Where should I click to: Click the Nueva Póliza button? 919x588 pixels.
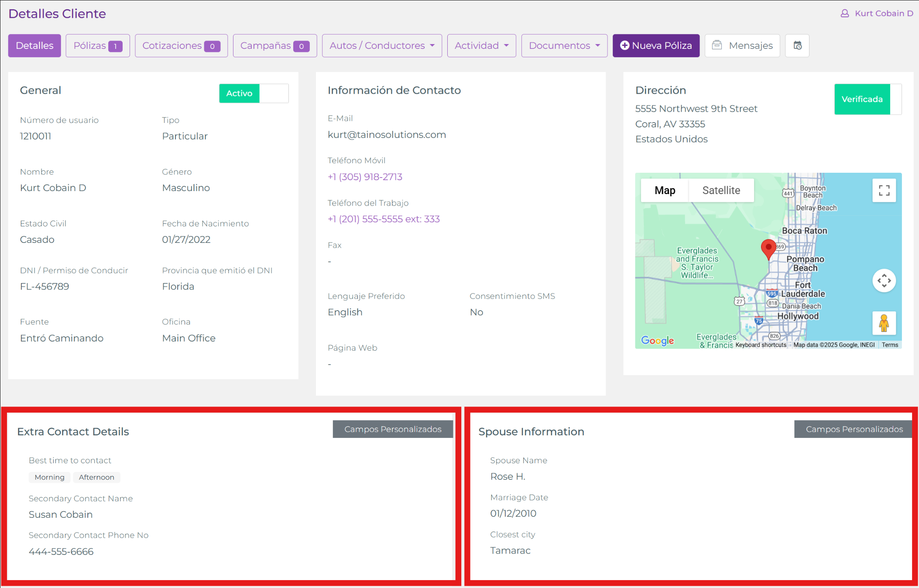656,45
